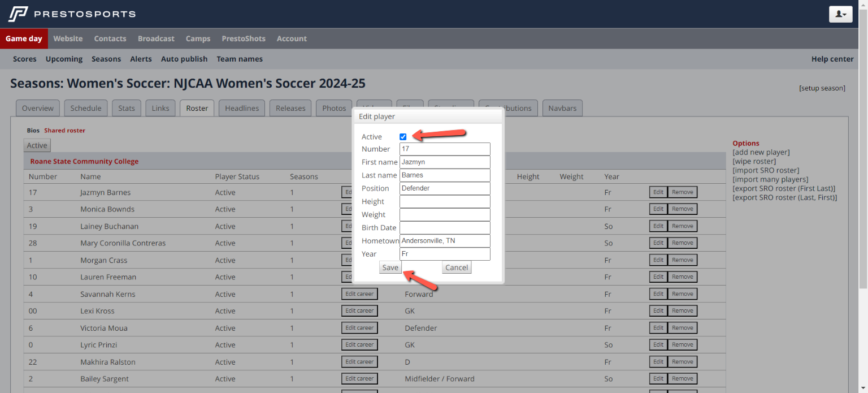The image size is (868, 393).
Task: Click the PrestoSports logo icon
Action: tap(18, 14)
